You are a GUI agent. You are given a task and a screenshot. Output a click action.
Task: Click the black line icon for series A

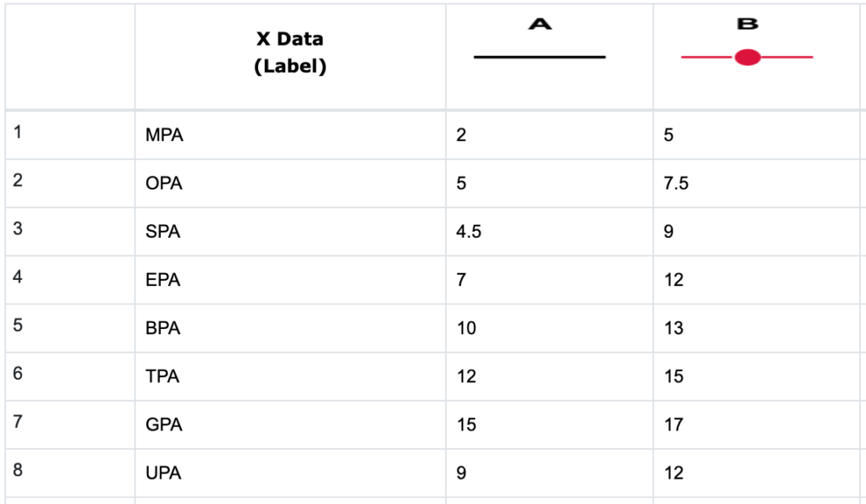tap(540, 57)
